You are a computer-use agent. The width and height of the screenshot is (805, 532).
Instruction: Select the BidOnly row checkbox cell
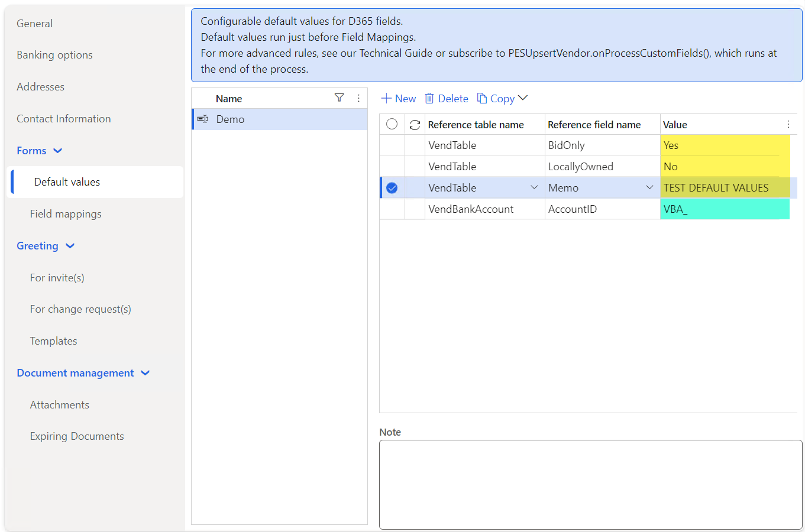tap(392, 145)
